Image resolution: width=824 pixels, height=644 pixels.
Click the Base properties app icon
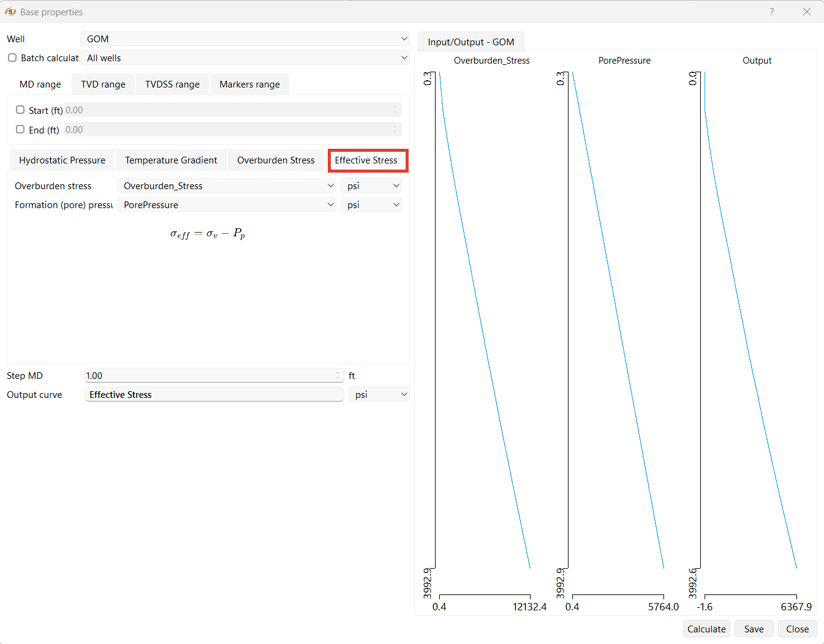[x=10, y=12]
